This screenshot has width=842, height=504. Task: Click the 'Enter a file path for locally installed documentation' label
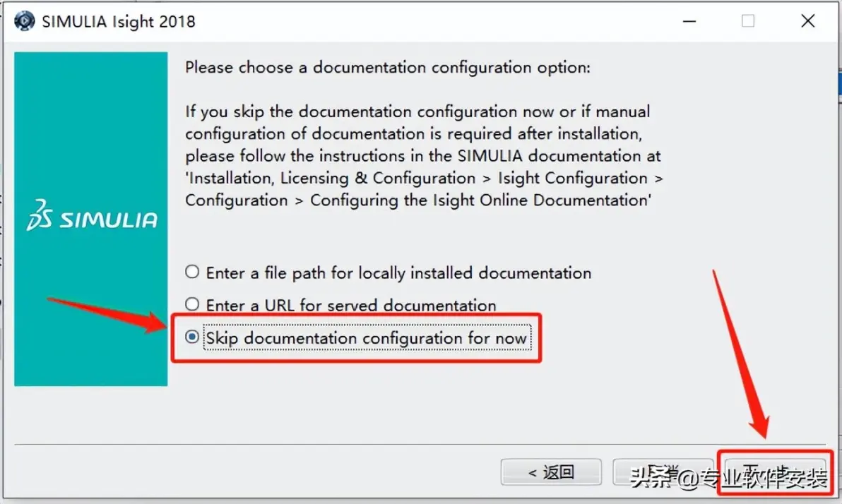(398, 272)
